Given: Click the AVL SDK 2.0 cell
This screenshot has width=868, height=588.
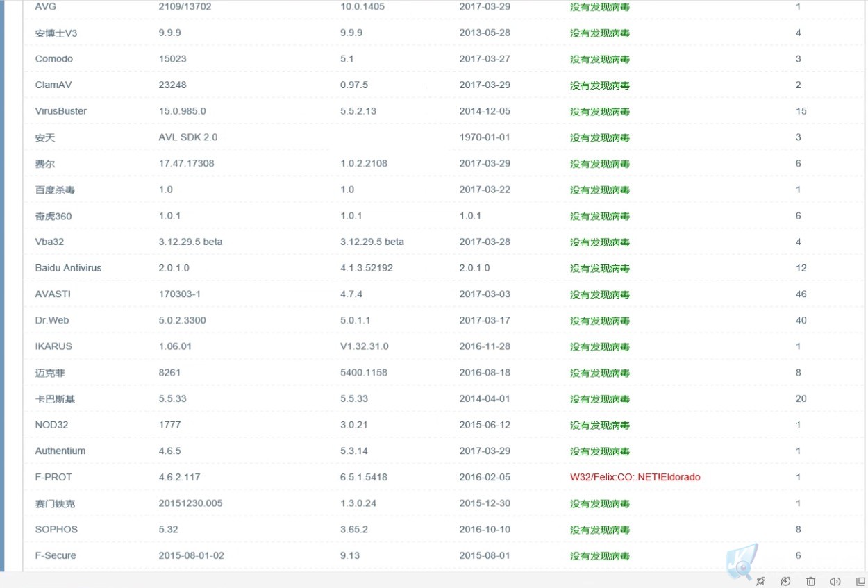Looking at the screenshot, I should [188, 137].
